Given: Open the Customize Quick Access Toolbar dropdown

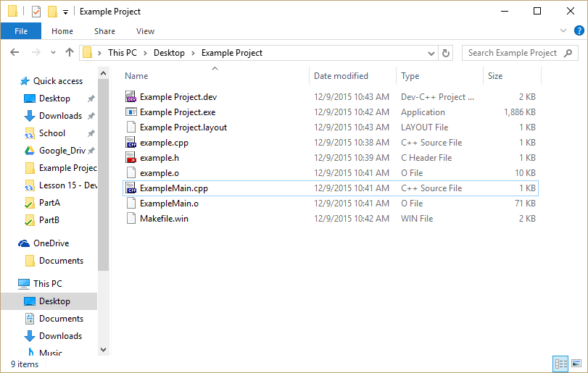Looking at the screenshot, I should point(65,12).
